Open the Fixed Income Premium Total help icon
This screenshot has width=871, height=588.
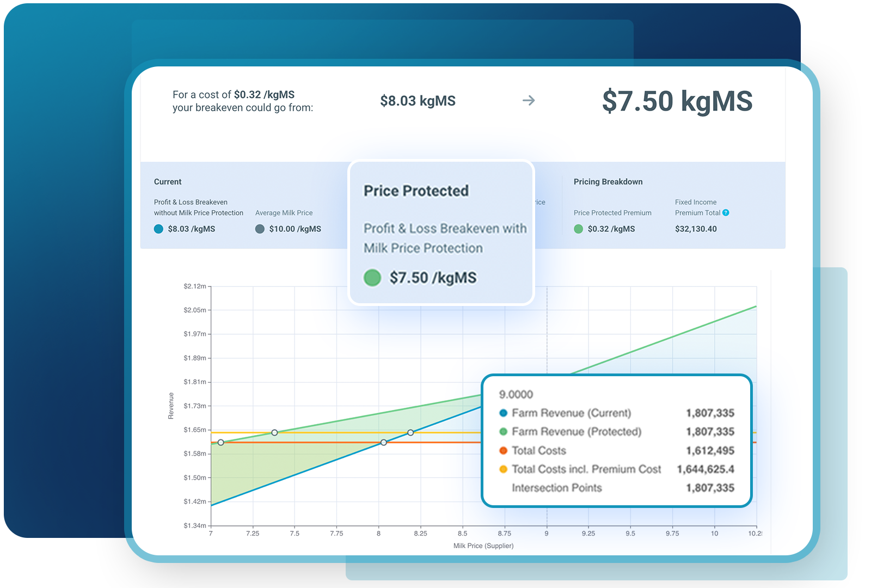click(x=726, y=213)
